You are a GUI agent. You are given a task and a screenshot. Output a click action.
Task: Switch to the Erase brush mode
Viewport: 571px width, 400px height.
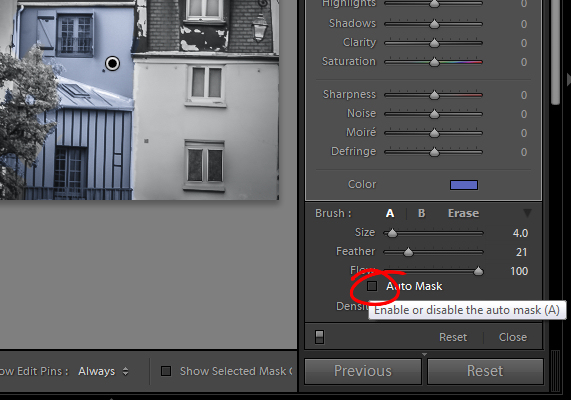[x=463, y=213]
